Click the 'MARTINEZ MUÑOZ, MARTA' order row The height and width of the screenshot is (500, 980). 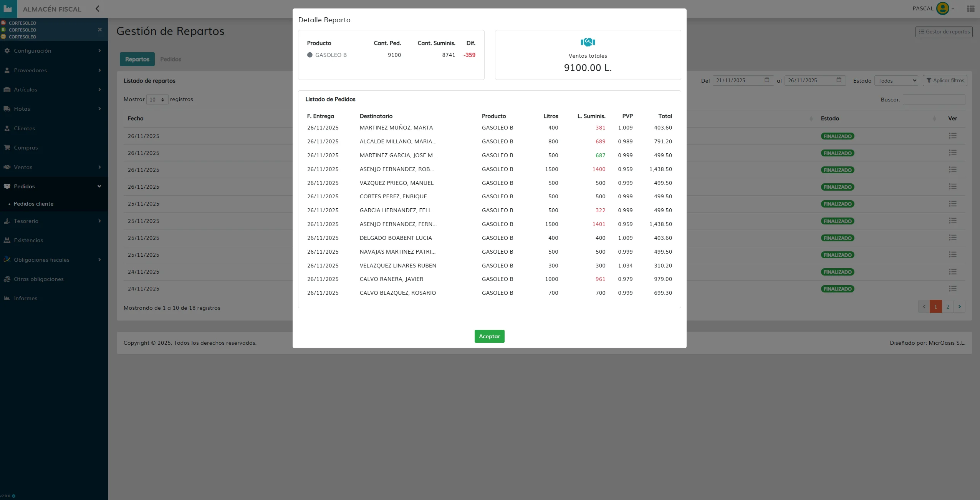click(489, 128)
